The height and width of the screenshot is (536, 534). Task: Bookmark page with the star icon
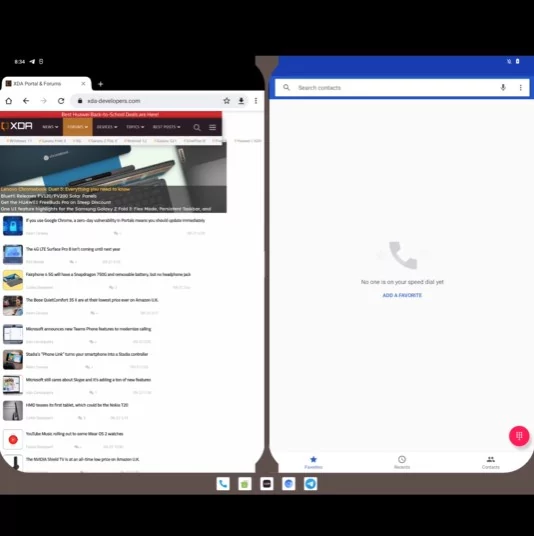pos(226,101)
